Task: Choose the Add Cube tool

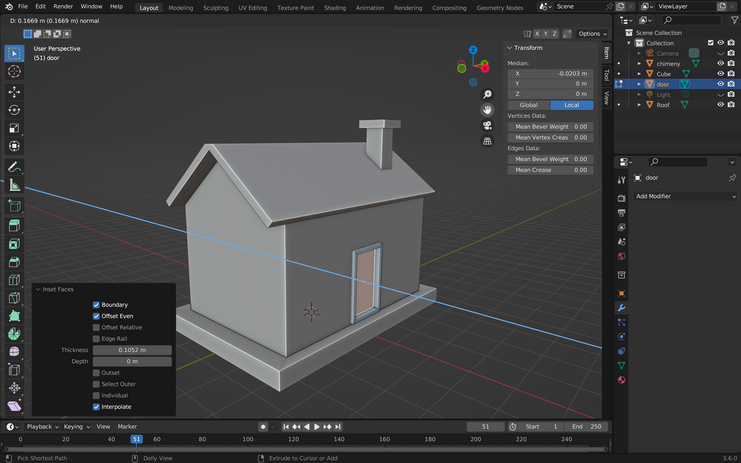Action: 14,206
